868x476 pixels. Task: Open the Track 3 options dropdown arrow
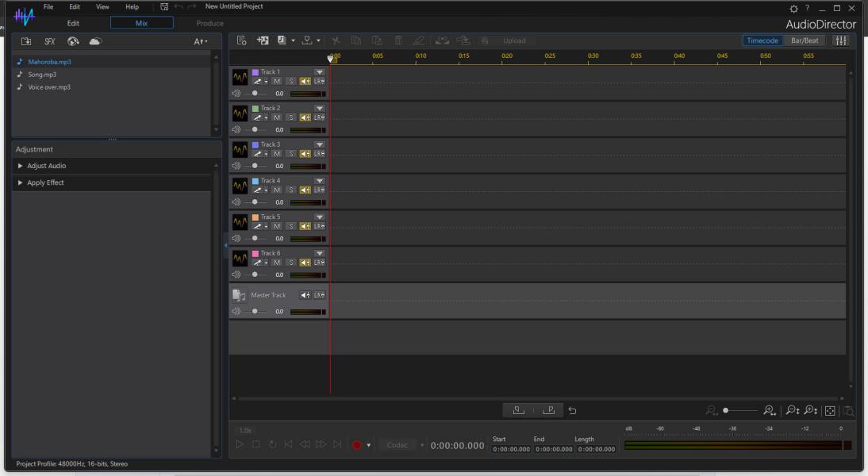point(320,144)
